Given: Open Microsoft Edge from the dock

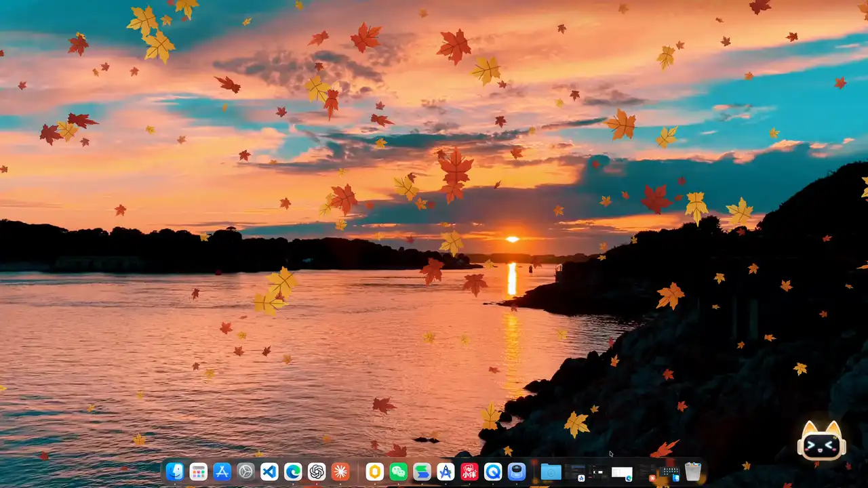Looking at the screenshot, I should click(293, 472).
